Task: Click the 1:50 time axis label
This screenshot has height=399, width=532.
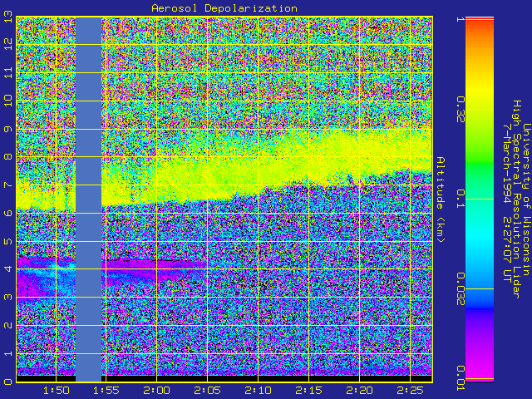Action: coord(56,391)
